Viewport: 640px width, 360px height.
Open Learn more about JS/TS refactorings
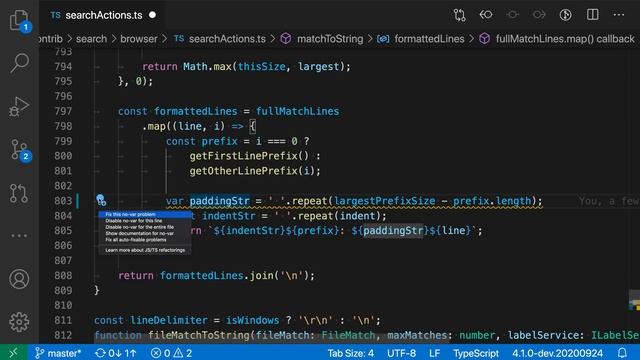[x=145, y=250]
